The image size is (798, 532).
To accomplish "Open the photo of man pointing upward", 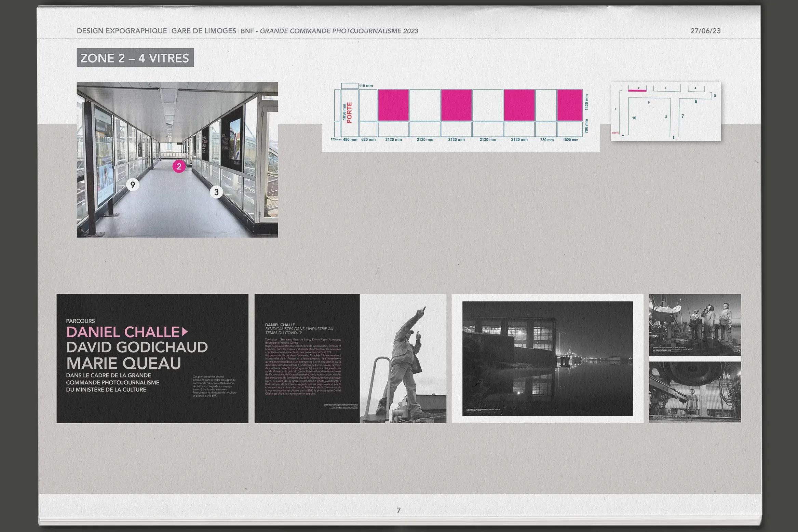I will (403, 358).
